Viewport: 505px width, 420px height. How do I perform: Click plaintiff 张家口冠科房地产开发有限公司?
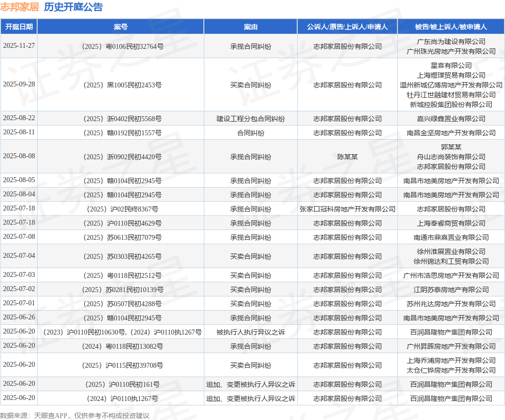[347, 209]
